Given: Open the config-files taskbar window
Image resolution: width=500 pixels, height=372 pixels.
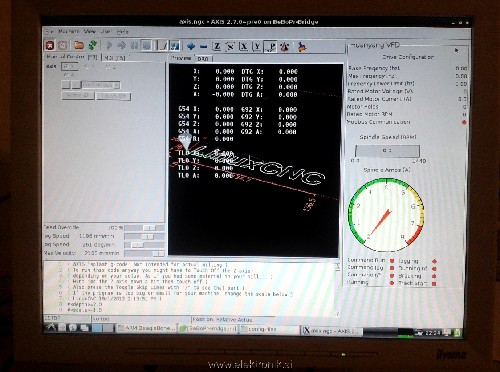Looking at the screenshot, I should (x=269, y=329).
